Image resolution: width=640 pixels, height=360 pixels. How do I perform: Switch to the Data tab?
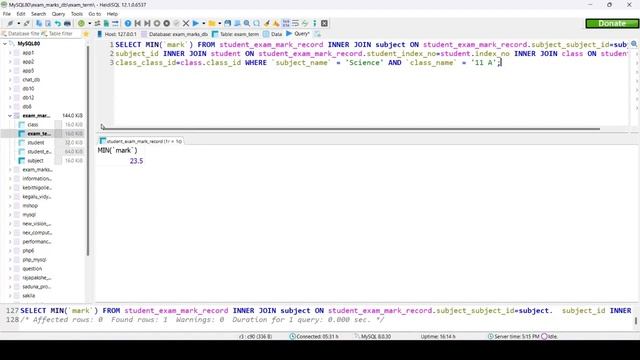coord(273,34)
